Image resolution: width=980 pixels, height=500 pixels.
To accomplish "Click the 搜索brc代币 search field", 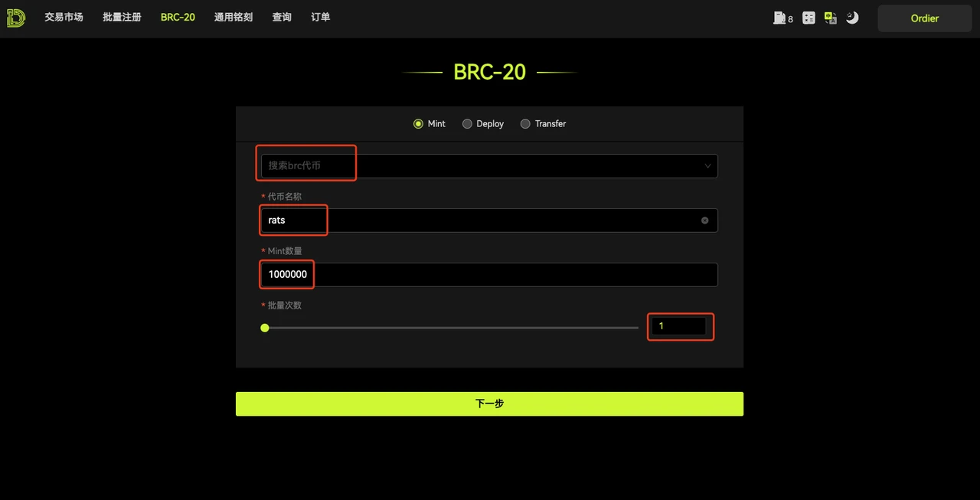I will 489,166.
